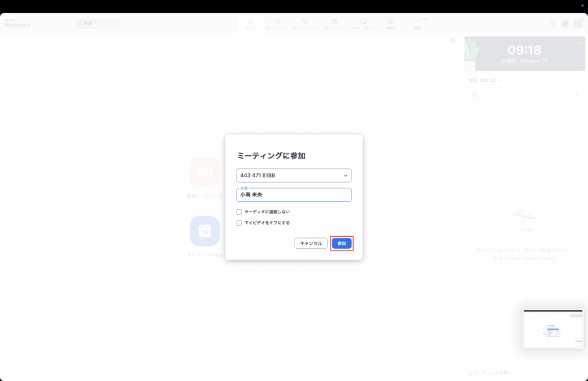The width and height of the screenshot is (588, 381).
Task: Open the three-dot menu on the clock card
Action: point(579,44)
